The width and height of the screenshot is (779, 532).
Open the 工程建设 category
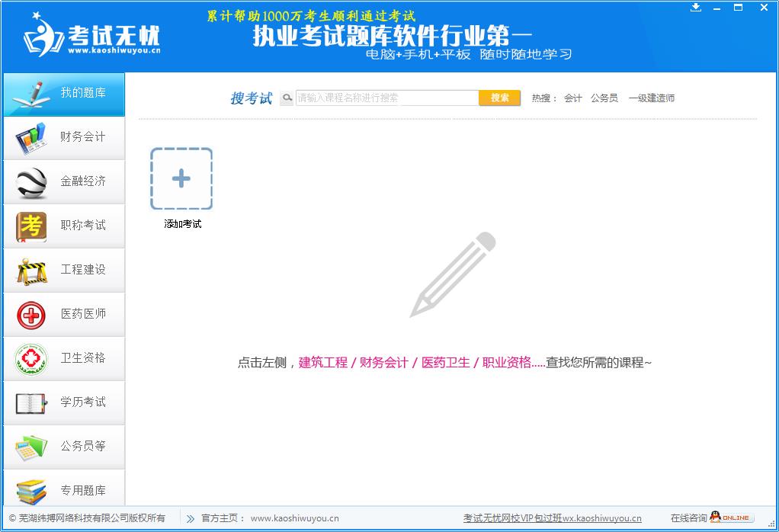coord(64,271)
